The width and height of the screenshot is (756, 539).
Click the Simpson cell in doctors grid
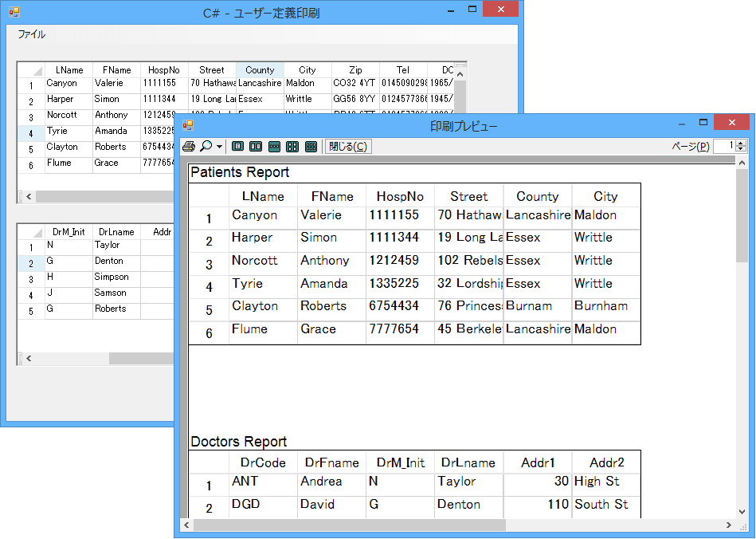tap(116, 279)
